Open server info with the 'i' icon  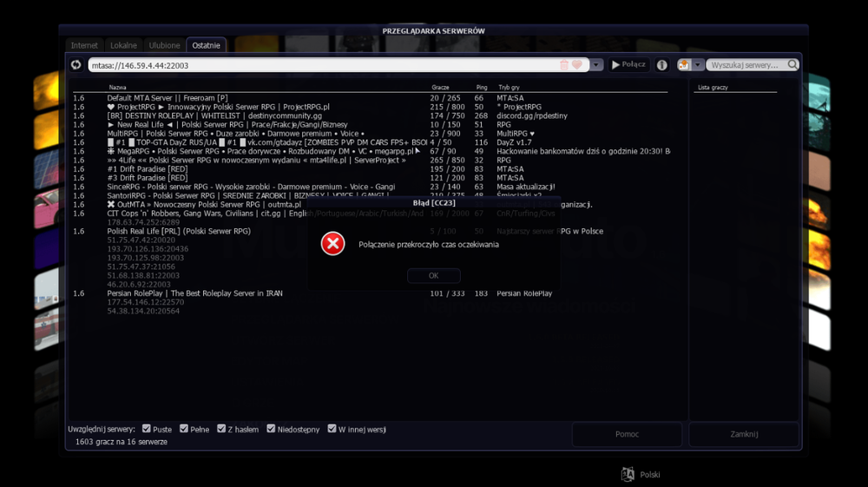click(662, 65)
